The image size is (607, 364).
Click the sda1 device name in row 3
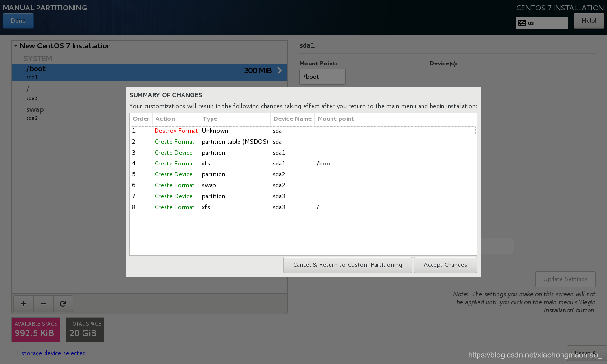[x=279, y=153]
